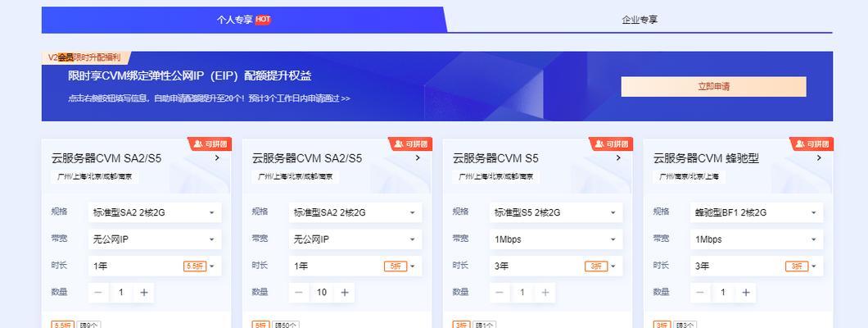
Task: Click region tag 广州/南京/北京/上海
Action: [x=689, y=177]
